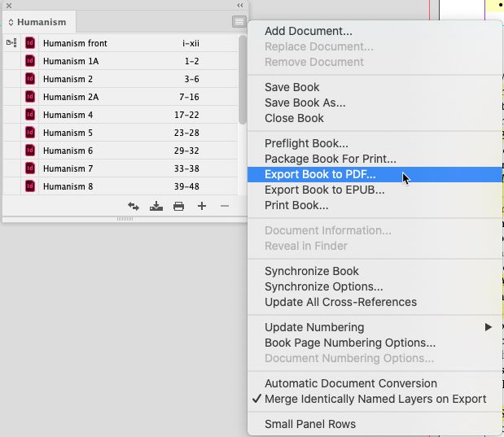Toggle Automatic Document Conversion option
504x437 pixels.
[375, 383]
